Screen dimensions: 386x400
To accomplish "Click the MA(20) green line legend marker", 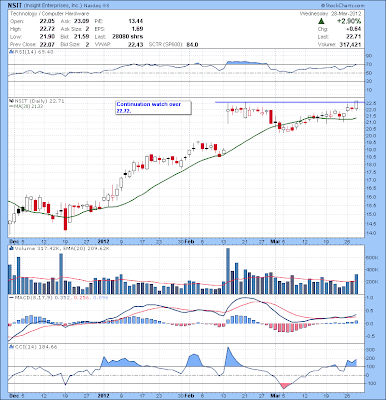I will point(11,106).
